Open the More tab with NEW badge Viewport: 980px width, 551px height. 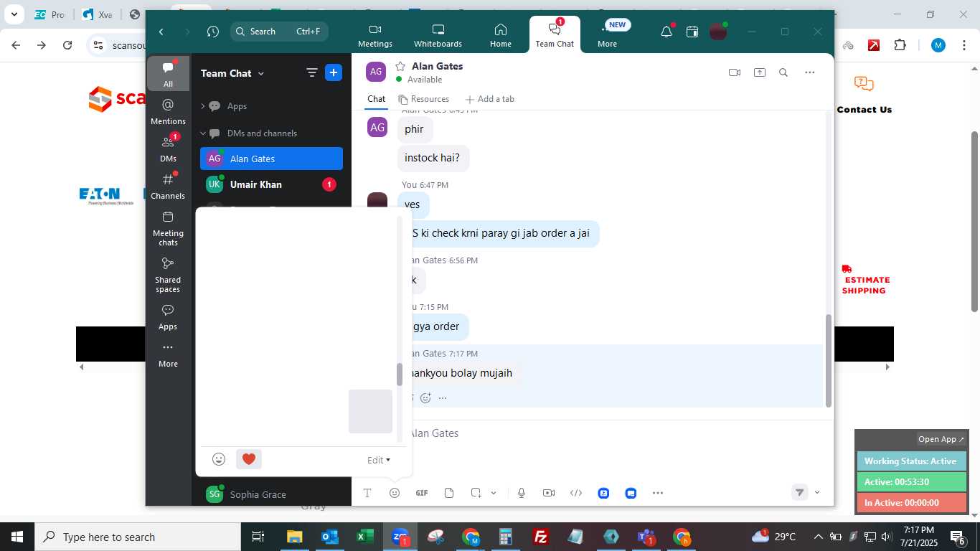(x=608, y=35)
